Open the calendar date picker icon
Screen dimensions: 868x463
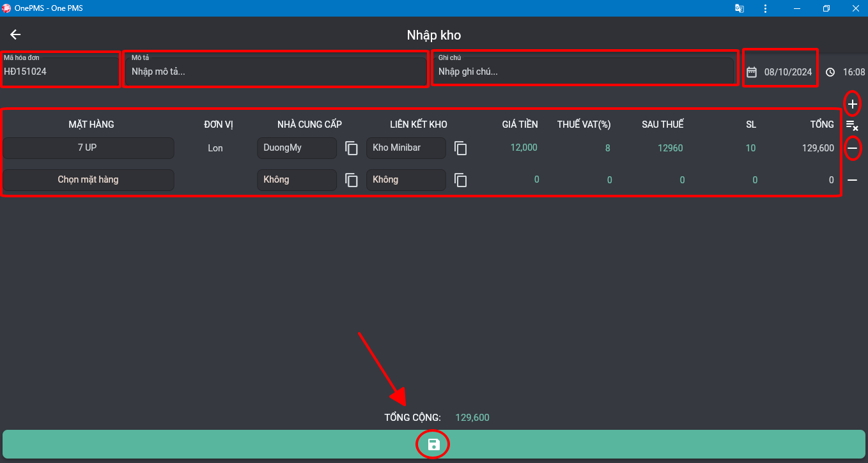click(x=752, y=72)
